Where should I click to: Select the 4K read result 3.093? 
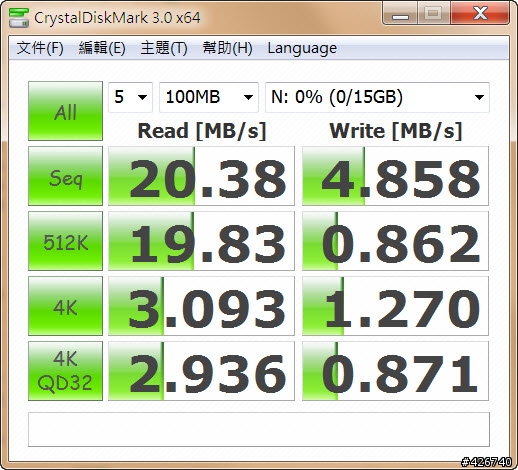pyautogui.click(x=201, y=306)
